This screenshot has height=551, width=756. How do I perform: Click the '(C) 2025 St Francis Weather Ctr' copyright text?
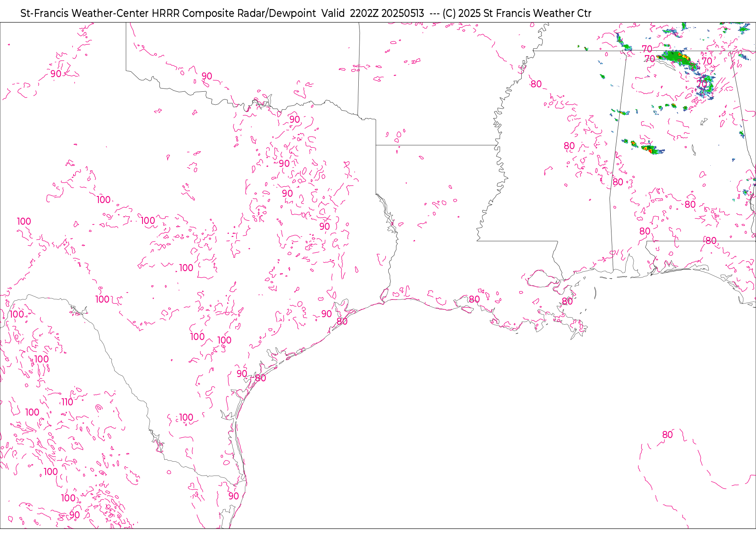pos(517,13)
